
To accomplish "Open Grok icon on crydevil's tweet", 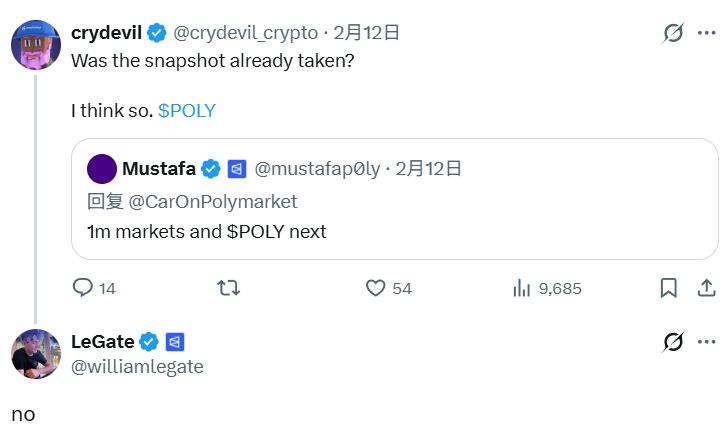I will pyautogui.click(x=674, y=33).
